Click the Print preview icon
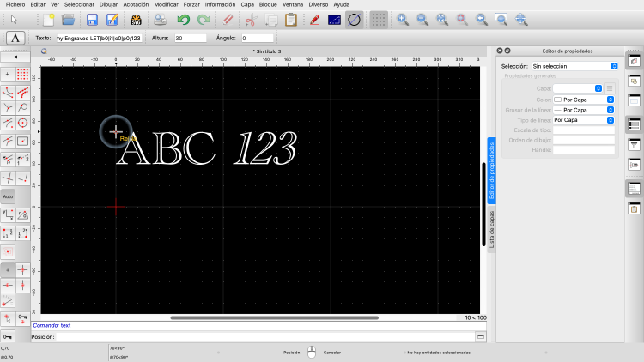The height and width of the screenshot is (362, 644). tap(160, 19)
